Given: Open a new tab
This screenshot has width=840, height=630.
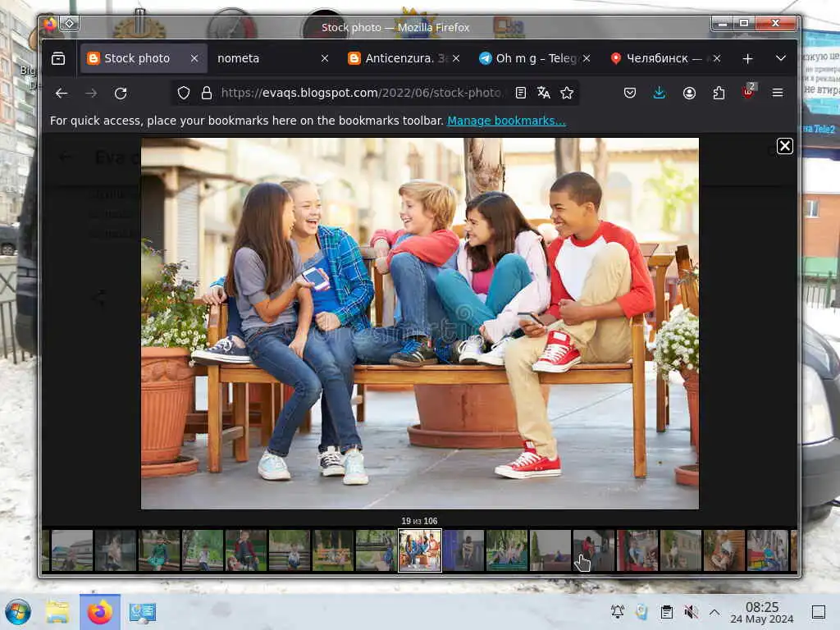Looking at the screenshot, I should pyautogui.click(x=748, y=58).
